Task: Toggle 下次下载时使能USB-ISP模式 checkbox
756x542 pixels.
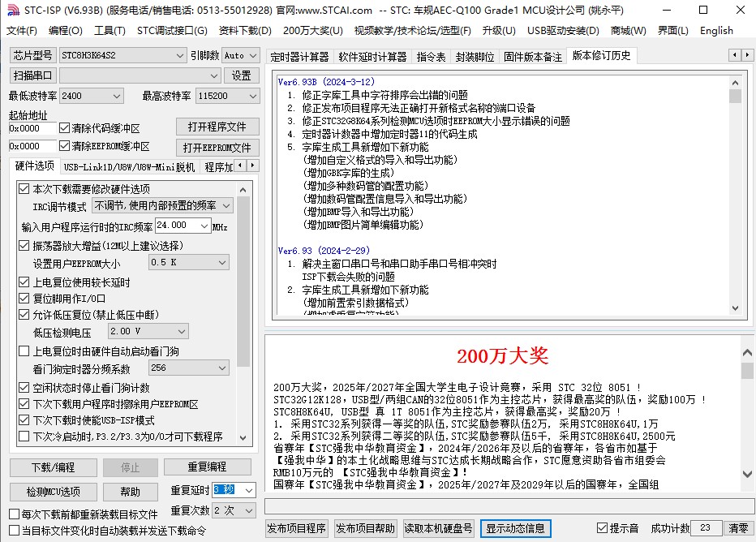Action: [24, 420]
